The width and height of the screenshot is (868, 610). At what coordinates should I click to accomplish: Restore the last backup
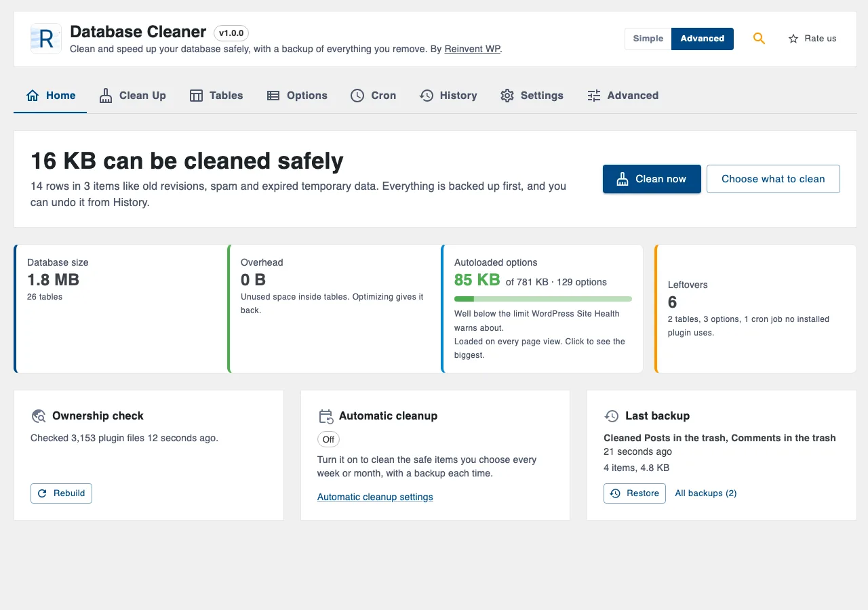(635, 493)
